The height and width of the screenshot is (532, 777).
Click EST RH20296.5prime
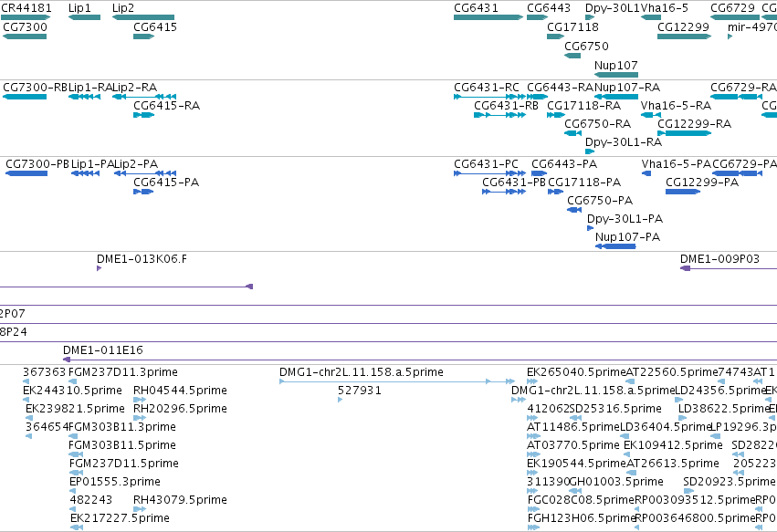point(181,409)
